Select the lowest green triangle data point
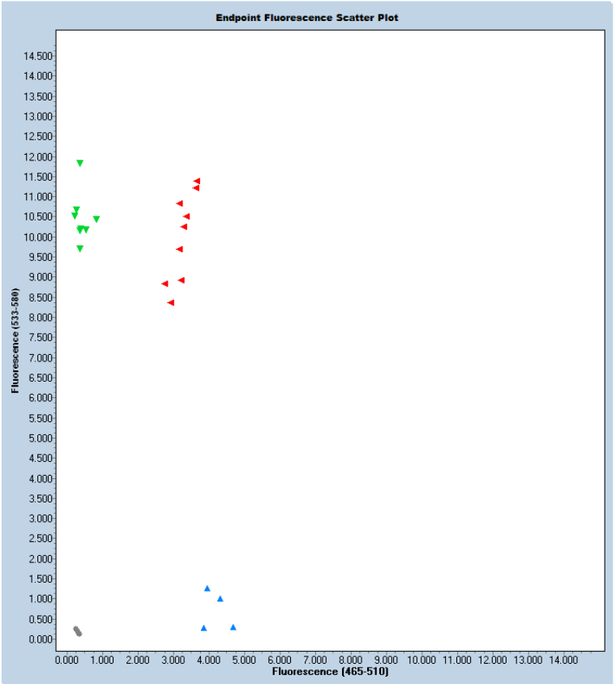Viewport: 616px width, 684px height. (x=79, y=249)
